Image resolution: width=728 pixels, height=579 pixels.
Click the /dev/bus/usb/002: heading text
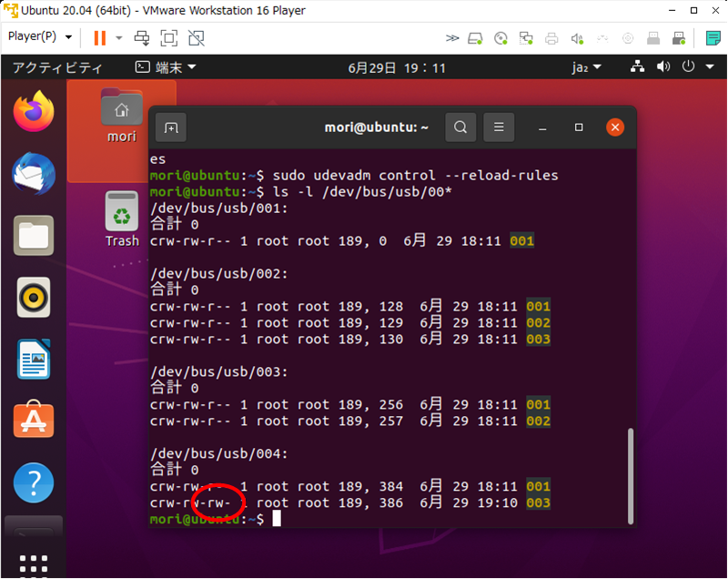pos(219,274)
